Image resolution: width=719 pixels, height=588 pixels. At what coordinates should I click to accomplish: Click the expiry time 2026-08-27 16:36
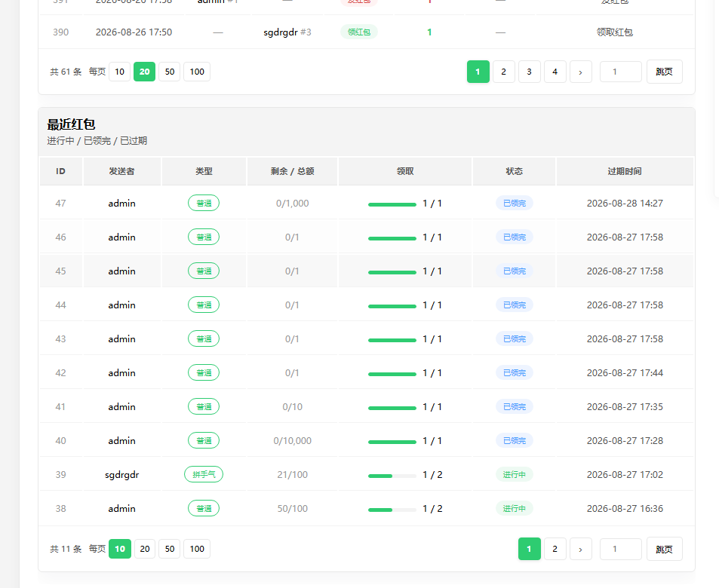pos(625,508)
